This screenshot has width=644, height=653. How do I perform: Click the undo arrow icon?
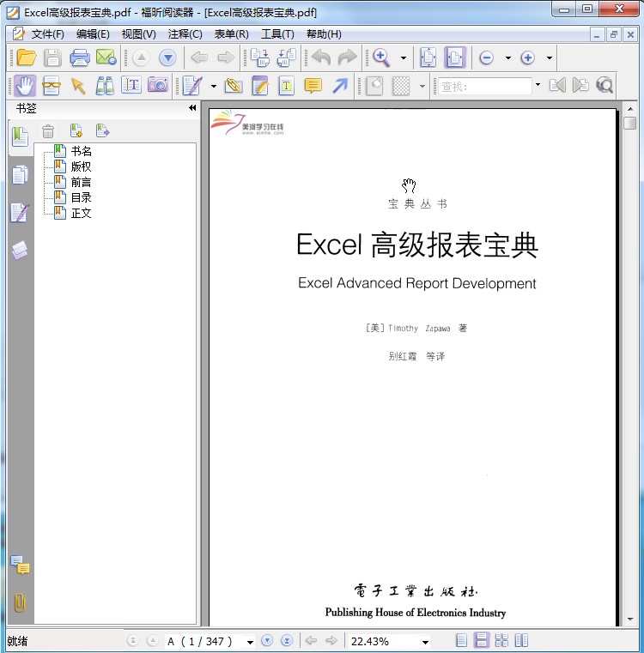(321, 57)
